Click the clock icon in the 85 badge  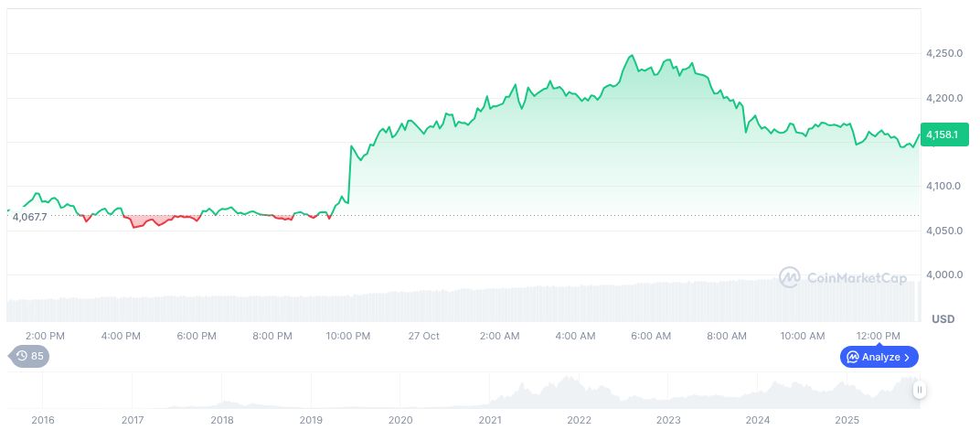(x=21, y=356)
